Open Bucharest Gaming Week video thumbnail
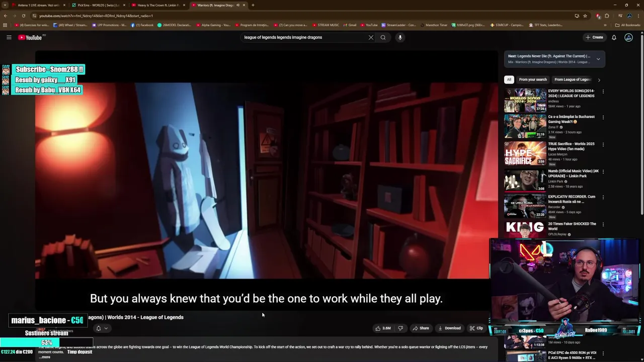Image resolution: width=644 pixels, height=362 pixels. pos(525,126)
